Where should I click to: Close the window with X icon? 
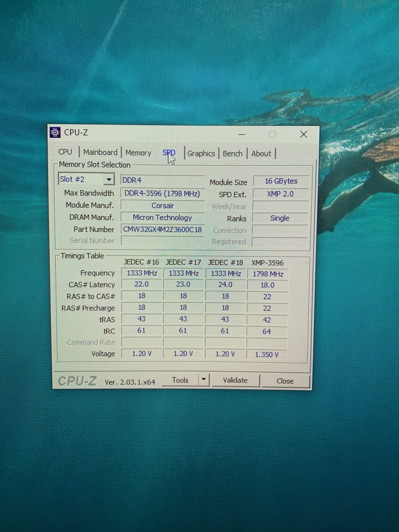click(304, 134)
